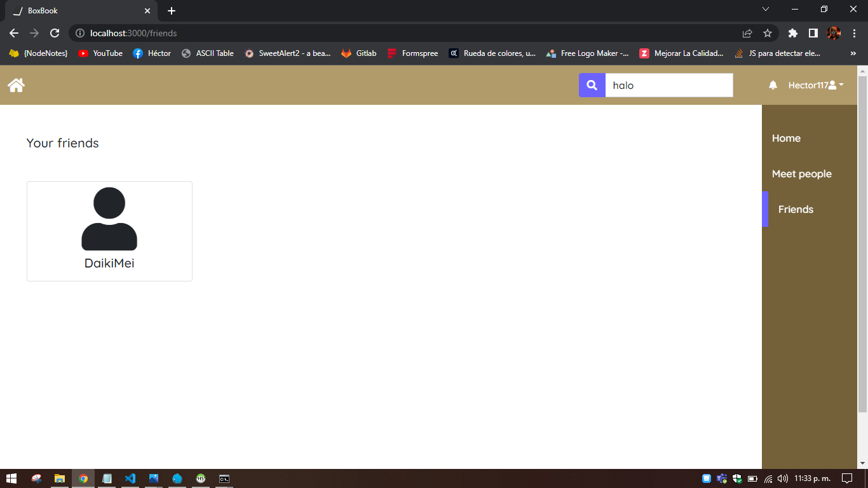Open Command Prompt from the taskbar
Screen dimensions: 868x488
click(224, 478)
